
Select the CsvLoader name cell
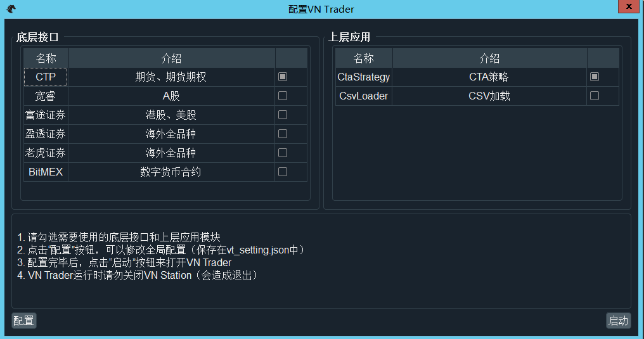tap(364, 96)
